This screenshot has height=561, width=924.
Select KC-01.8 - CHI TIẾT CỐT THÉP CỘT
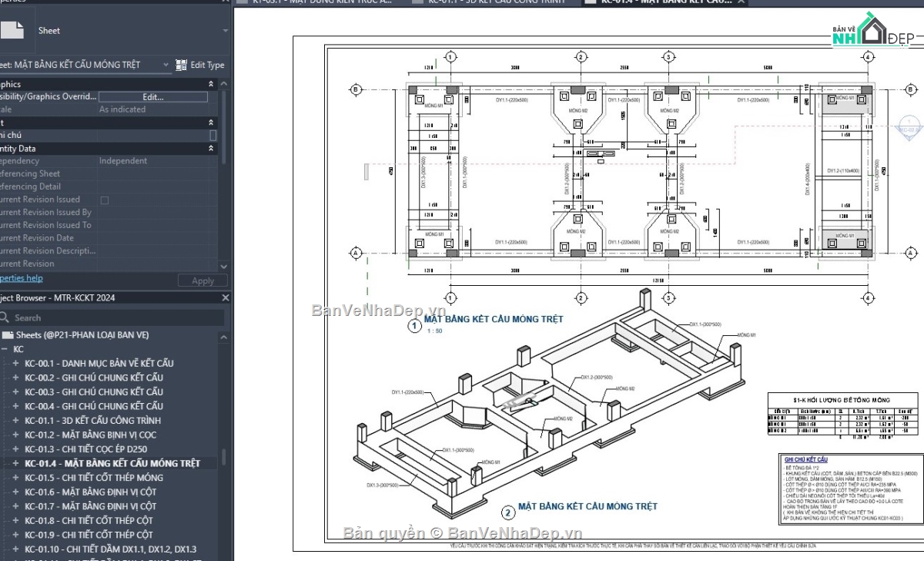[x=89, y=520]
